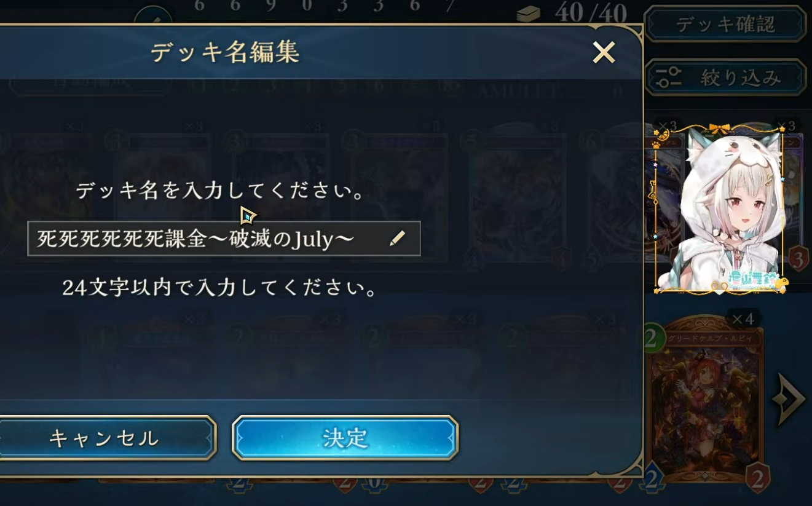Focus the deck name text input field
The height and width of the screenshot is (506, 812).
[x=224, y=239]
